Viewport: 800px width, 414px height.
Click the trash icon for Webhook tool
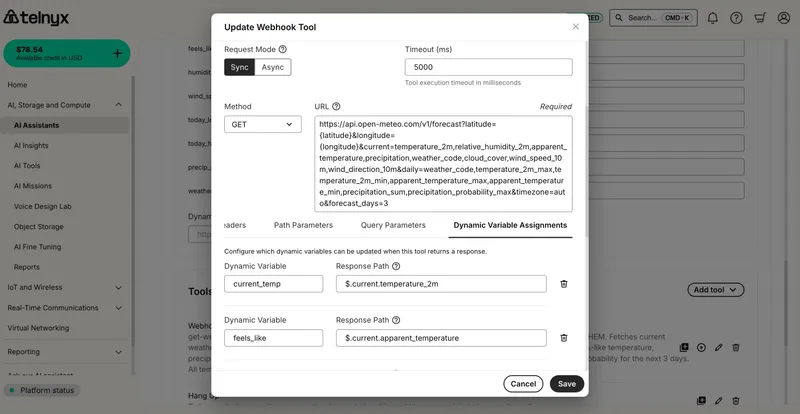(736, 347)
